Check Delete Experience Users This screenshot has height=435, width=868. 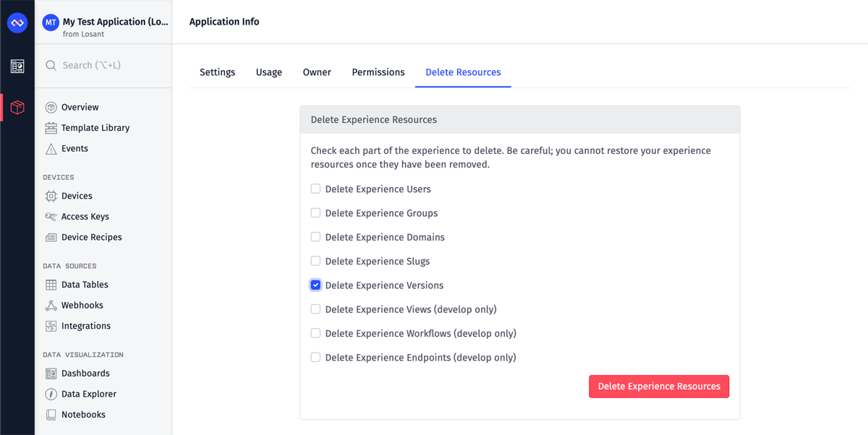315,189
